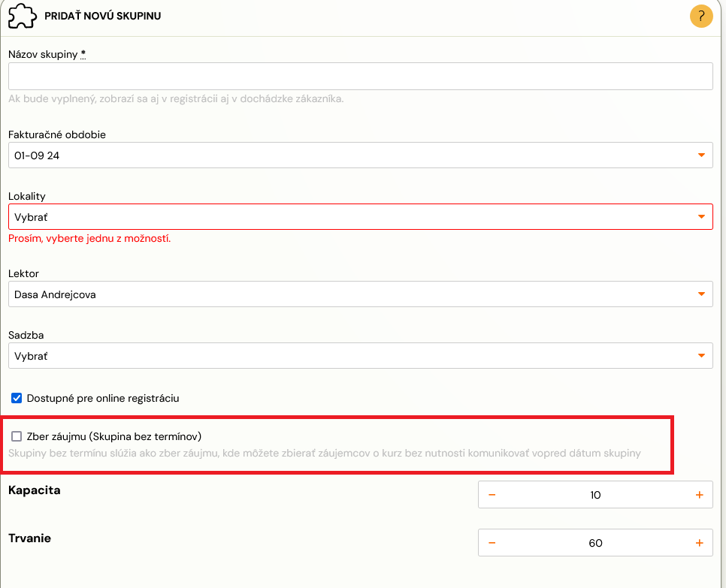Decrease Kapacita with the minus icon
726x588 pixels.
(x=492, y=495)
